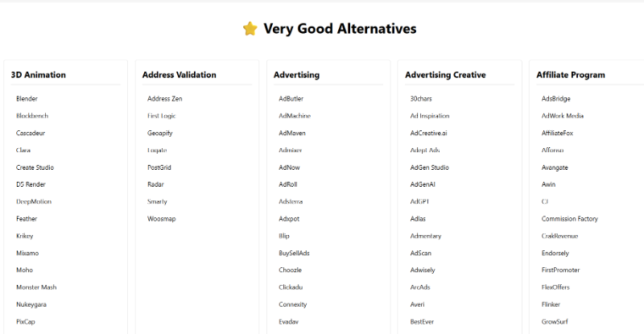Select Commission Factory link

569,219
